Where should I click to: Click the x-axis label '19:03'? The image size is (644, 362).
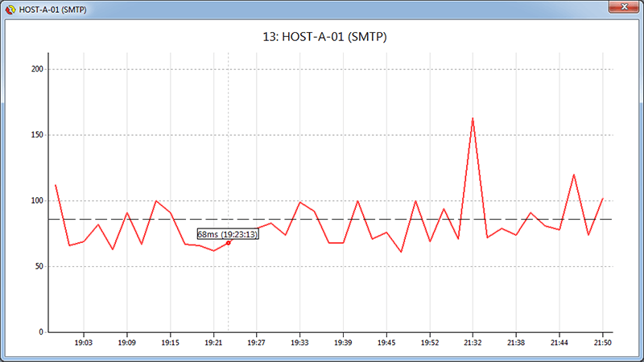84,343
